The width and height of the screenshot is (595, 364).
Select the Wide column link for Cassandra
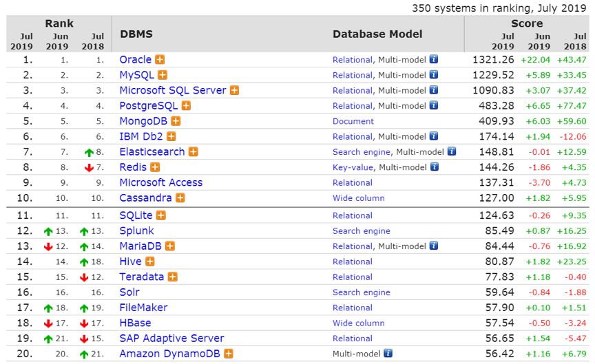(358, 198)
